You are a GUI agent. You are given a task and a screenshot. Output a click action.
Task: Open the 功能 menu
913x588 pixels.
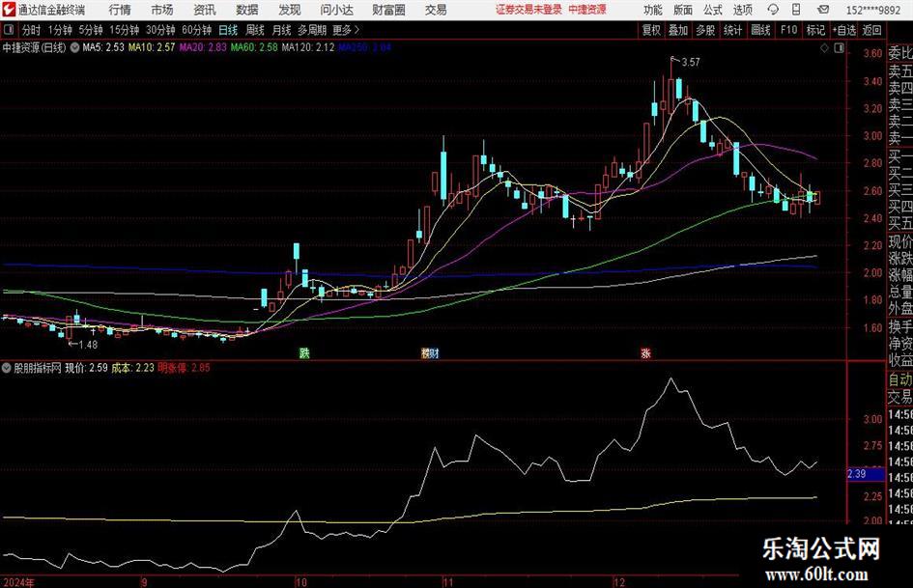[x=653, y=10]
